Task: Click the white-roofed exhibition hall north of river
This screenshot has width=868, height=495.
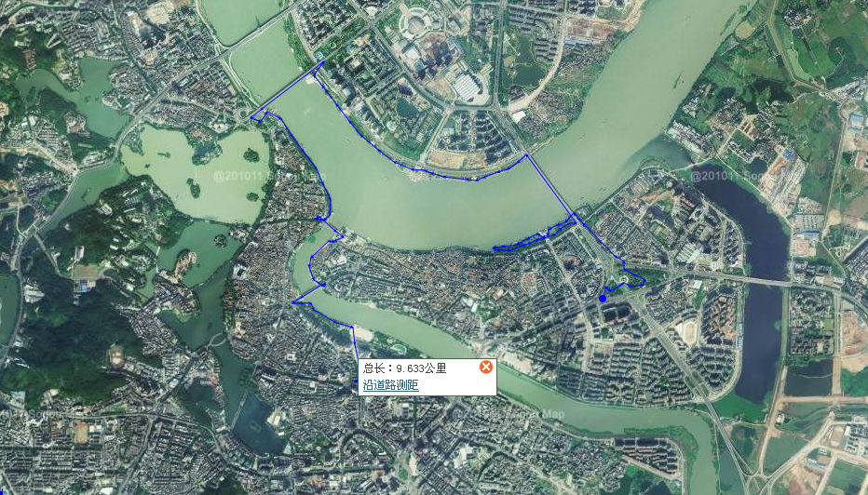Action: pos(468,87)
